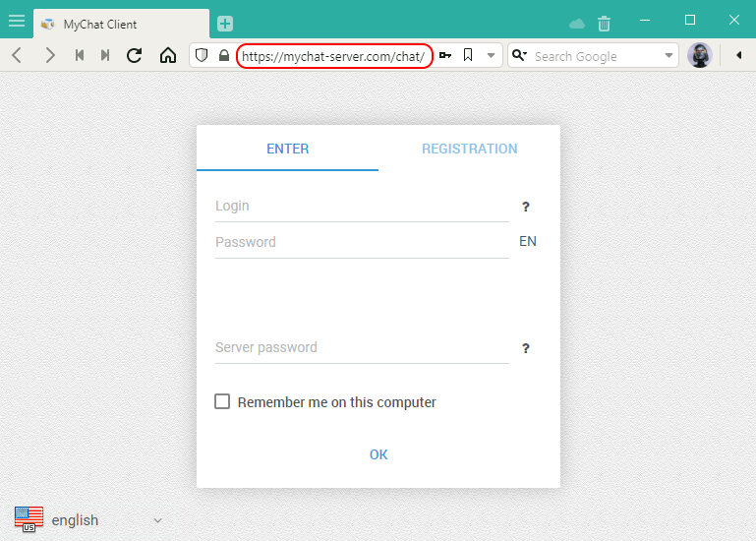Click the rewind navigation button
This screenshot has height=541, width=756.
(x=80, y=56)
